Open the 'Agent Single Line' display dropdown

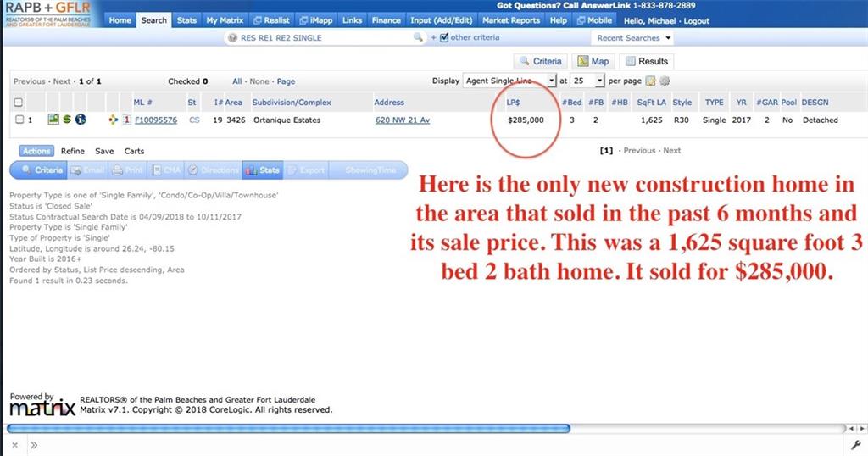(509, 81)
